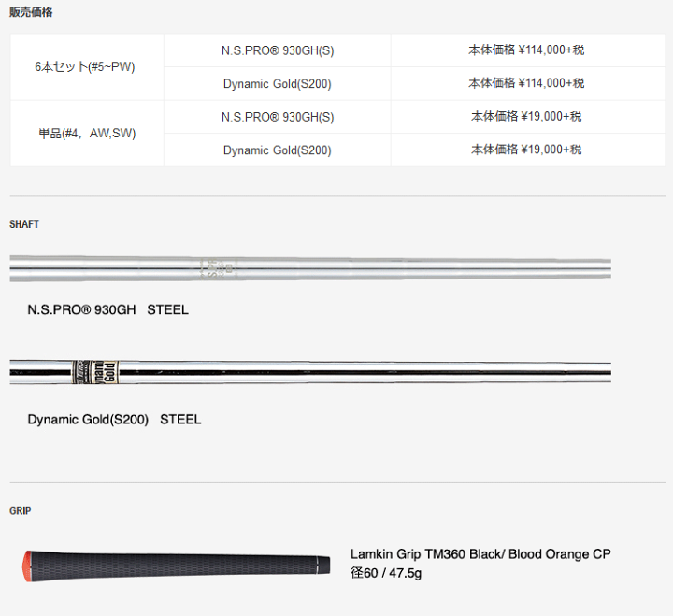Click the orange end cap of the grip
This screenshot has height=616, width=673.
(x=27, y=566)
